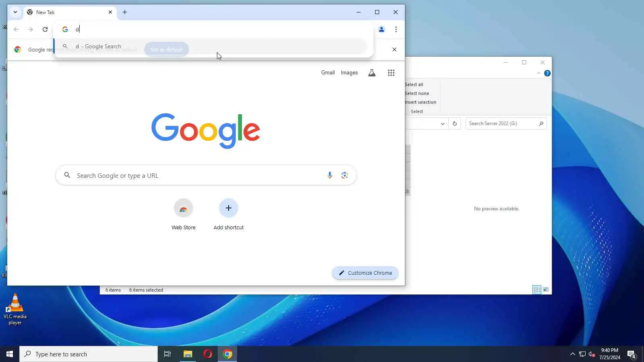The image size is (644, 362).
Task: Reload the current page
Action: pos(45,29)
